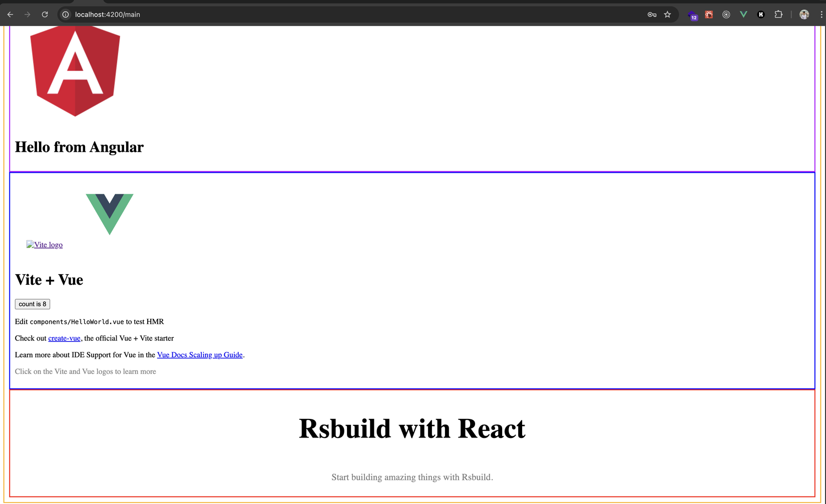The height and width of the screenshot is (504, 826).
Task: Open the Vue Docs Scaling up Guide link
Action: click(x=200, y=355)
